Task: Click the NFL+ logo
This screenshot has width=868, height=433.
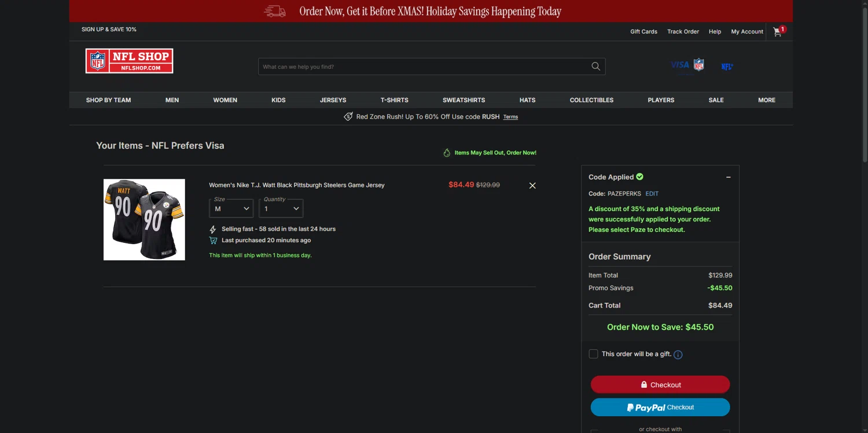Action: click(x=727, y=66)
